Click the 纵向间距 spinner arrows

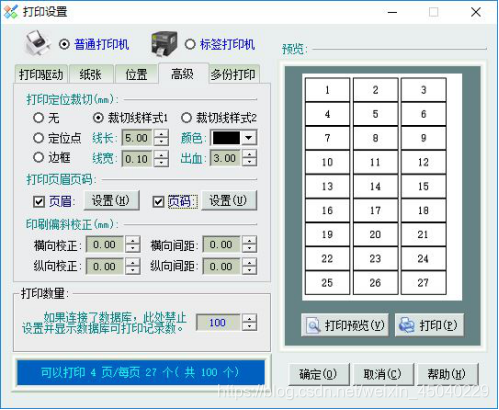(x=249, y=266)
